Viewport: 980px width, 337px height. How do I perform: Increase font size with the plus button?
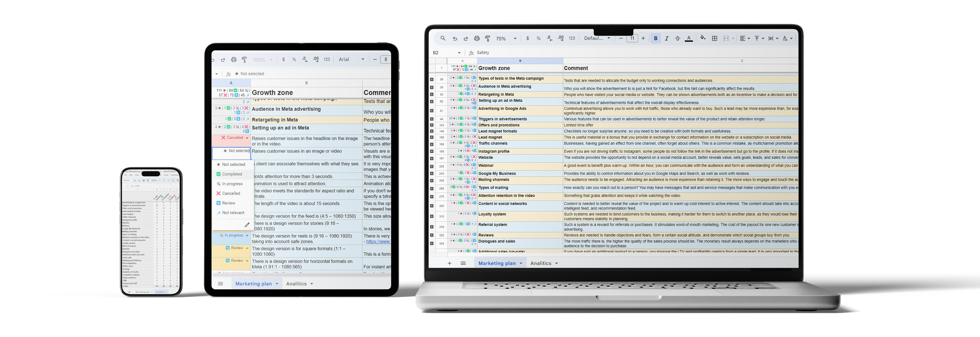click(x=643, y=38)
